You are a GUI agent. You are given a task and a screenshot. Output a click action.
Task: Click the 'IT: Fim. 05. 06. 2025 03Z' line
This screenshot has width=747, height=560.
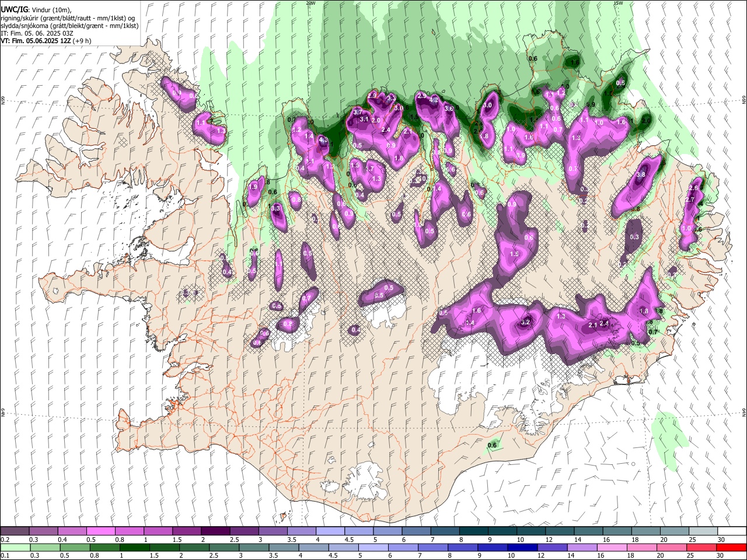37,34
